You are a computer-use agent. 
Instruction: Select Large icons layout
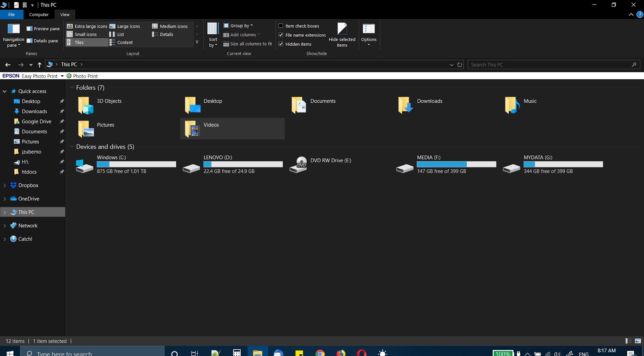(x=125, y=26)
